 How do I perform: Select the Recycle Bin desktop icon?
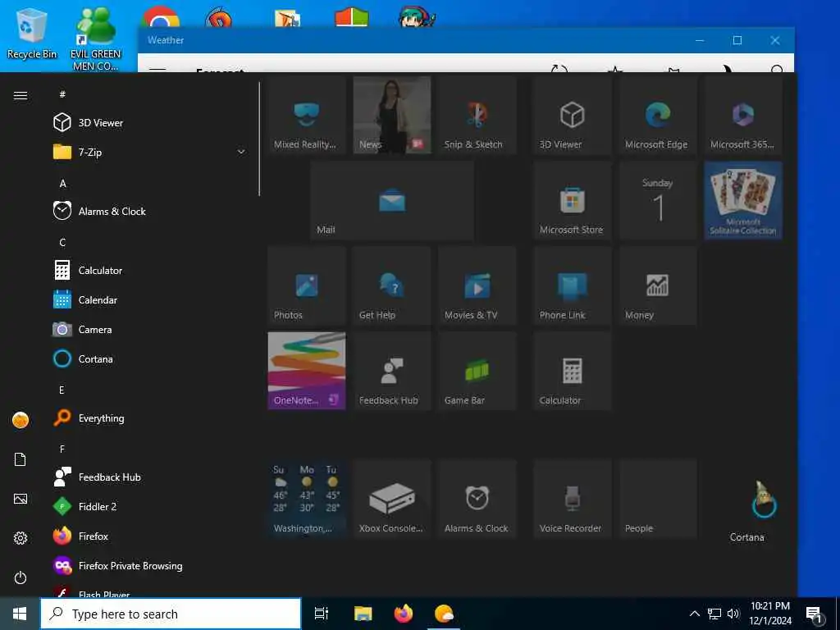tap(32, 34)
